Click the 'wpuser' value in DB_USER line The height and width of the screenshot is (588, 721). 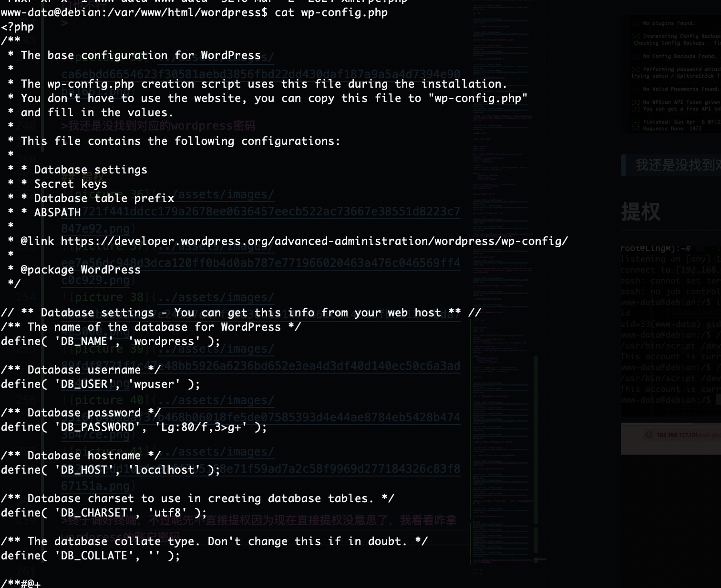coord(154,384)
